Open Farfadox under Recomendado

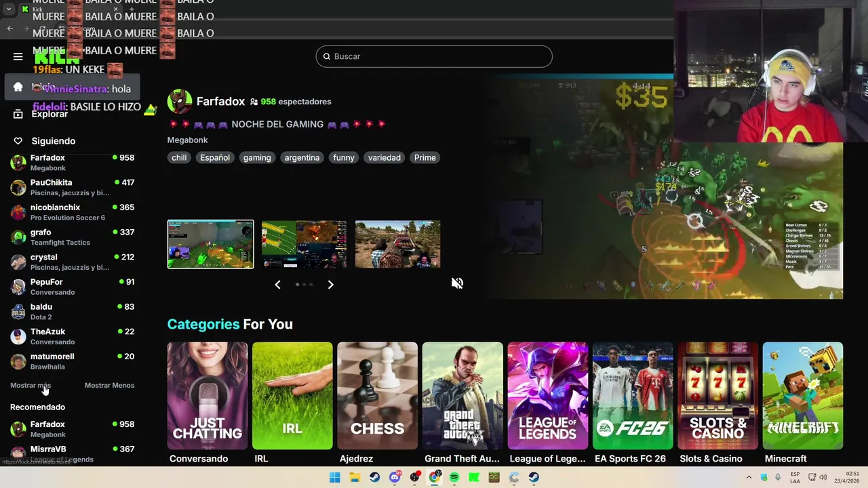point(73,429)
